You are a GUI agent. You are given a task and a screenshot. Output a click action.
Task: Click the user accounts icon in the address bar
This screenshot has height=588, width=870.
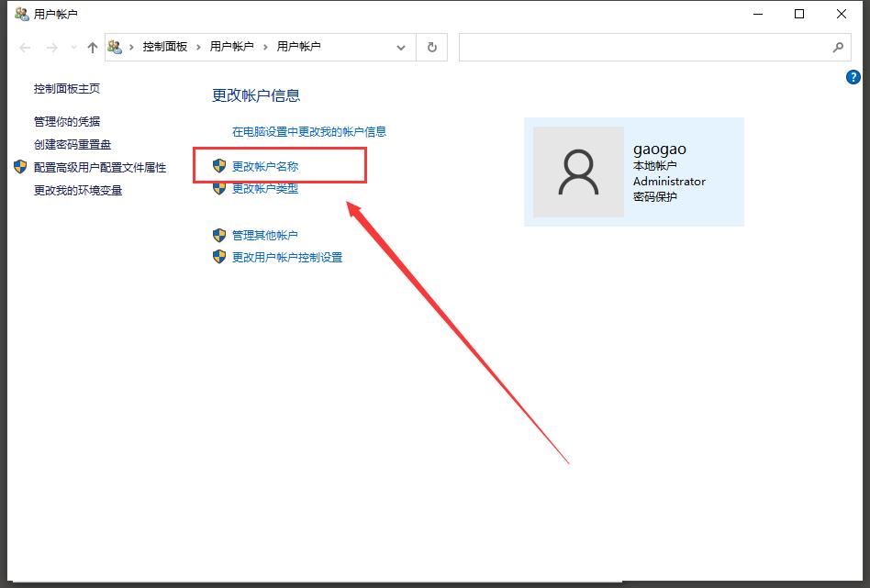(x=114, y=47)
